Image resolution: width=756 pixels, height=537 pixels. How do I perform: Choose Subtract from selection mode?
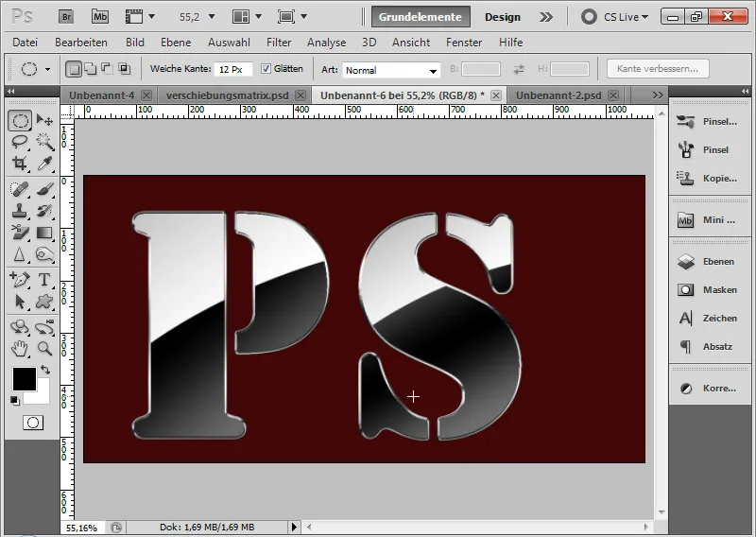(107, 69)
